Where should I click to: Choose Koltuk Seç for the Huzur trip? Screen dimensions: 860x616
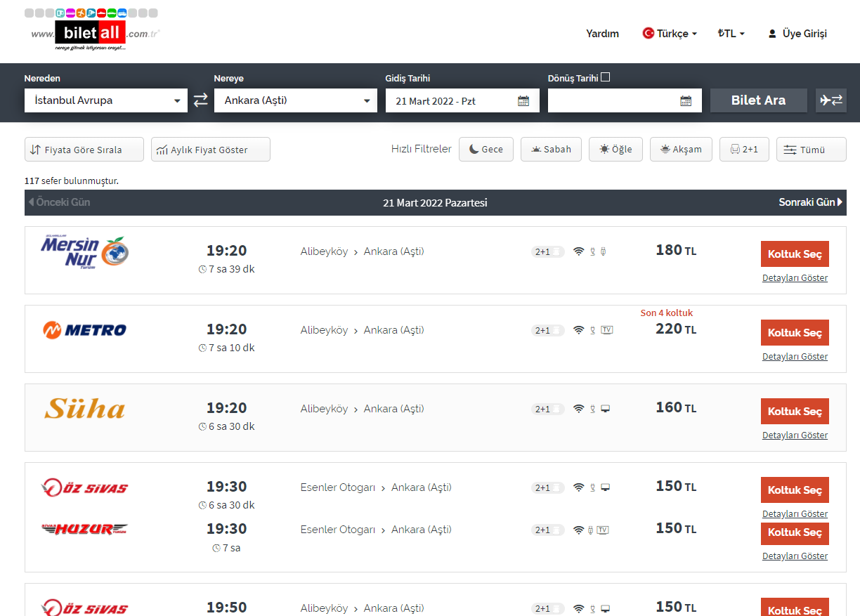coord(795,533)
